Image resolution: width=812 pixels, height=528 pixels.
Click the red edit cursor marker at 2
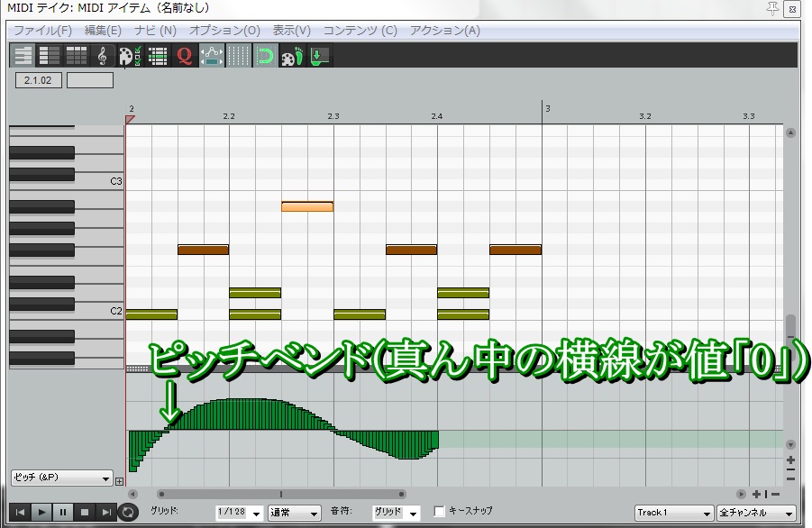point(130,120)
